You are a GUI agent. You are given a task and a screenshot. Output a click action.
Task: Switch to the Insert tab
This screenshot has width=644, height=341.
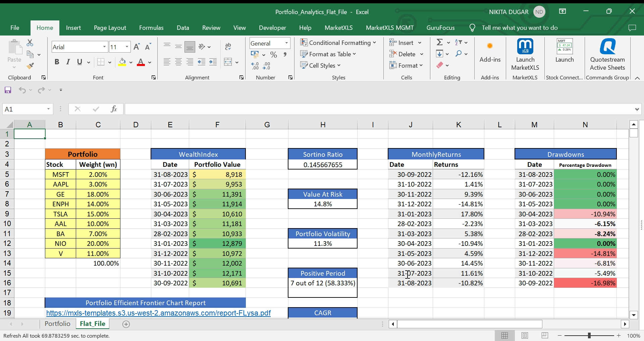point(73,28)
